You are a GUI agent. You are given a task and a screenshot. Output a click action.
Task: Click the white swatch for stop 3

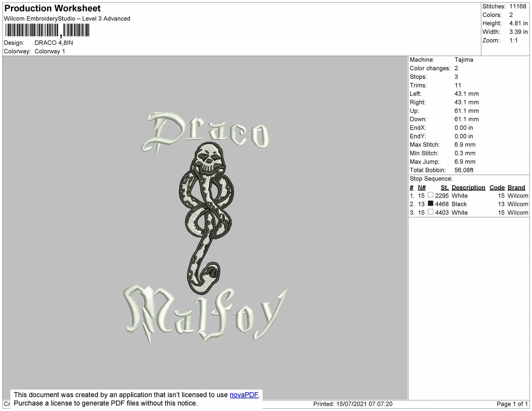(x=430, y=212)
